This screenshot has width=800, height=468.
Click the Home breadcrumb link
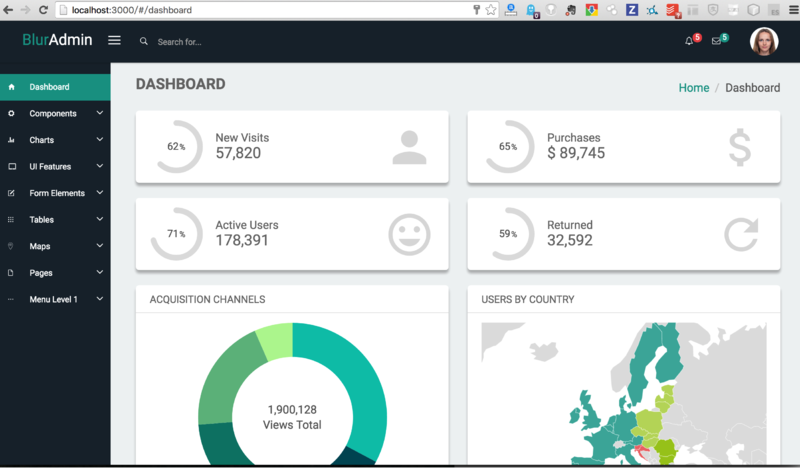pyautogui.click(x=693, y=88)
